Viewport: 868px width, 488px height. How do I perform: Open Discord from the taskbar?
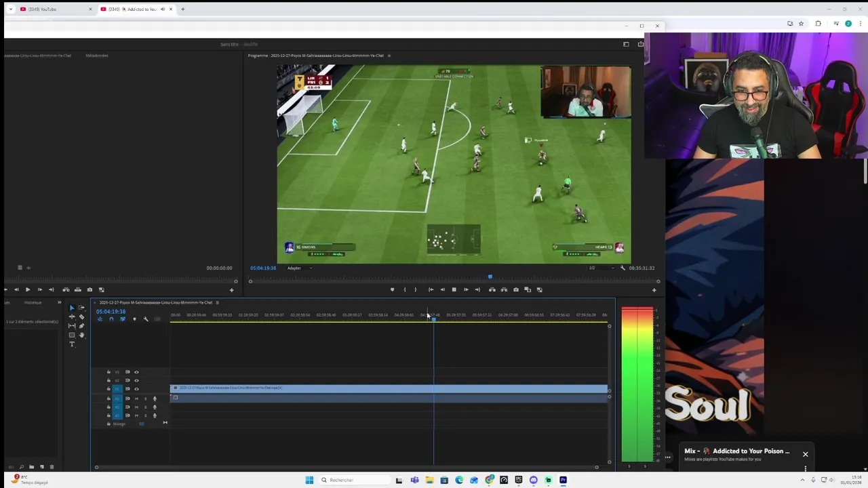(x=533, y=480)
